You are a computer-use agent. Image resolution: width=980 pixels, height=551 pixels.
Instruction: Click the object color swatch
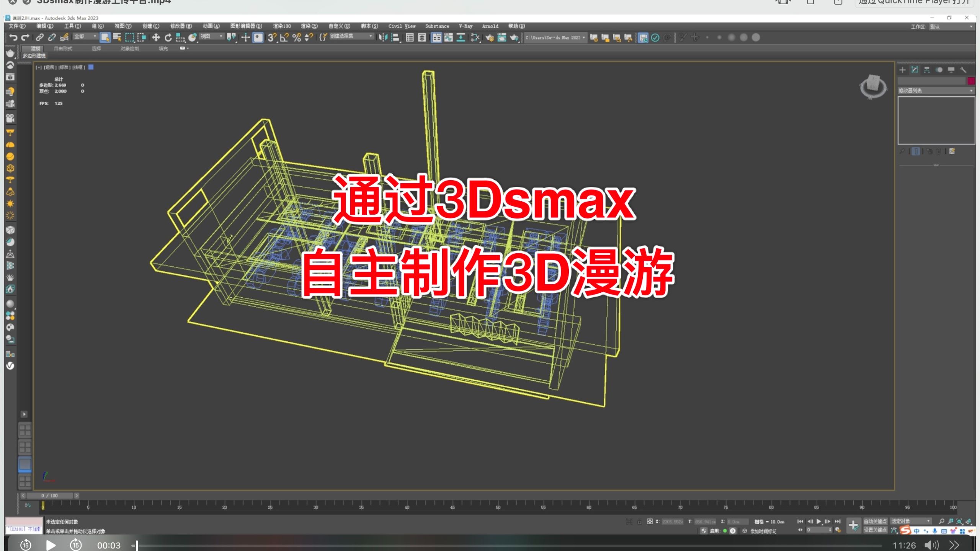971,81
